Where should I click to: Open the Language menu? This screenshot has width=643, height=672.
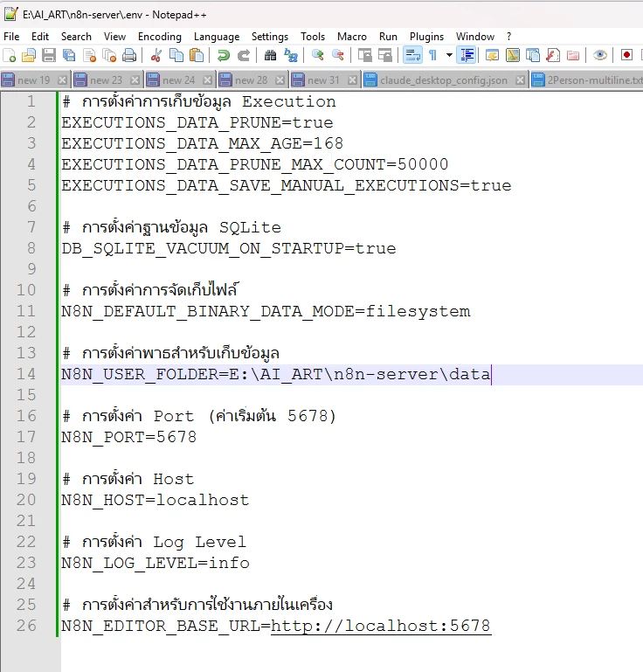[x=217, y=37]
